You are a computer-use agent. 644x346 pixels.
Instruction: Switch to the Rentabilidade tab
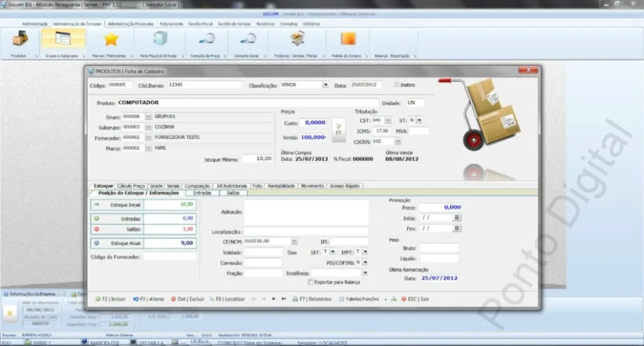pyautogui.click(x=281, y=186)
